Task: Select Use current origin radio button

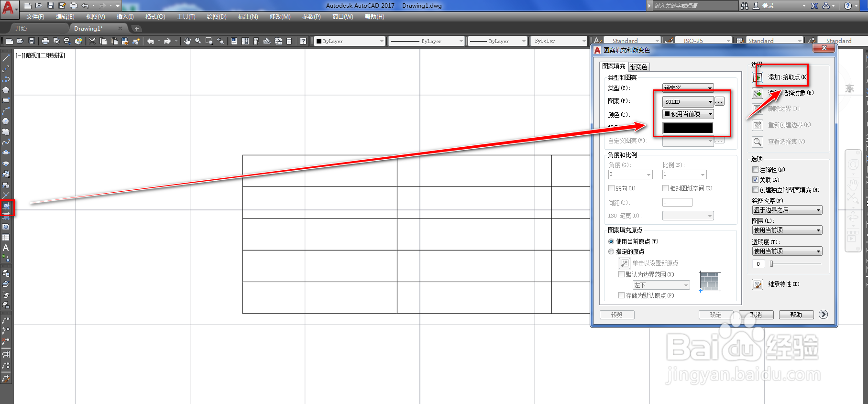Action: [611, 241]
